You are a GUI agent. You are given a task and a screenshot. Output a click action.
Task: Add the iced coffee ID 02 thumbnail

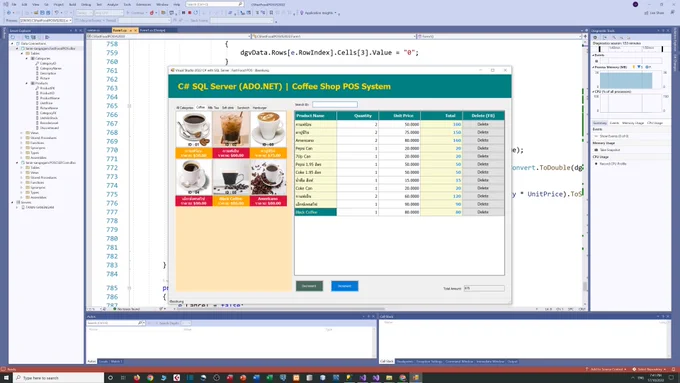[x=231, y=129]
